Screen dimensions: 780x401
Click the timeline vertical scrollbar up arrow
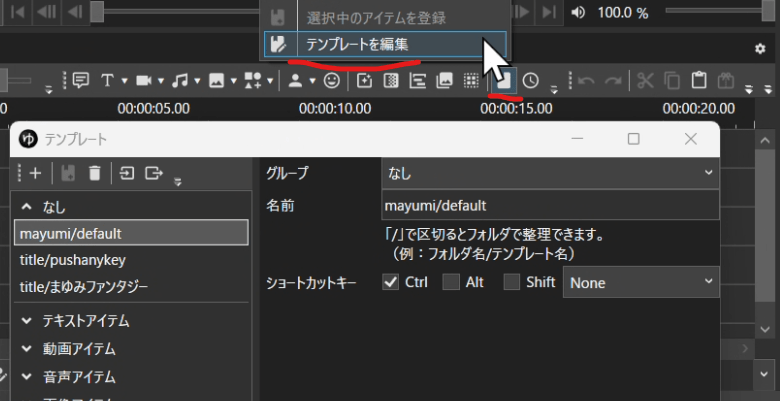click(765, 140)
